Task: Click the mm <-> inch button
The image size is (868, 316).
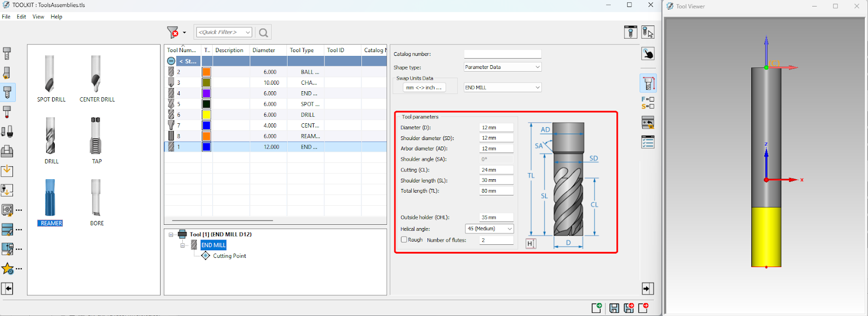Action: tap(424, 87)
